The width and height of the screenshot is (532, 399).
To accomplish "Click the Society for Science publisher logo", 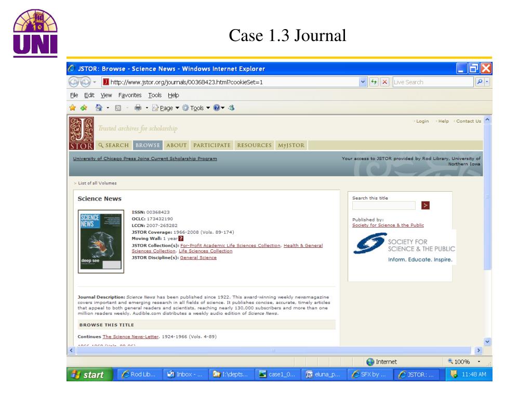I will [x=404, y=248].
